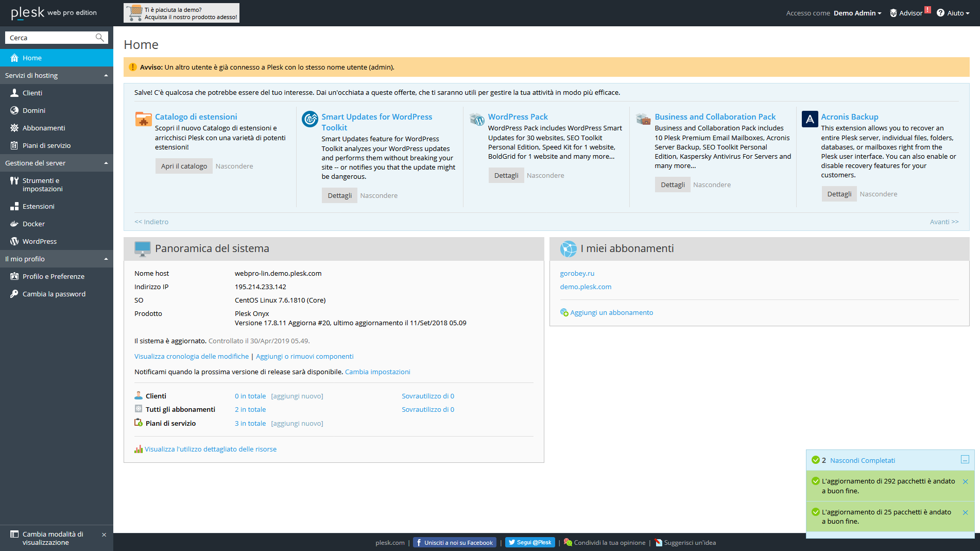Minimize the notifications panel
Screen dimensions: 980x551
(965, 459)
